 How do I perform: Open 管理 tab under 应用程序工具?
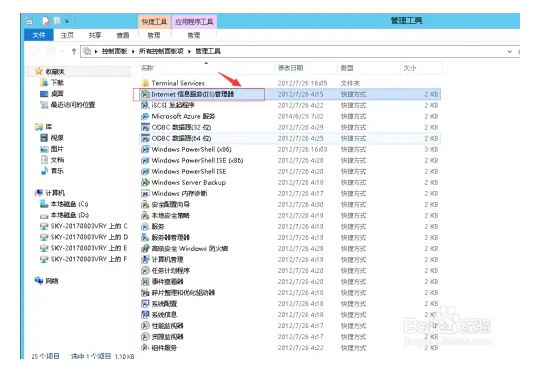tap(194, 35)
